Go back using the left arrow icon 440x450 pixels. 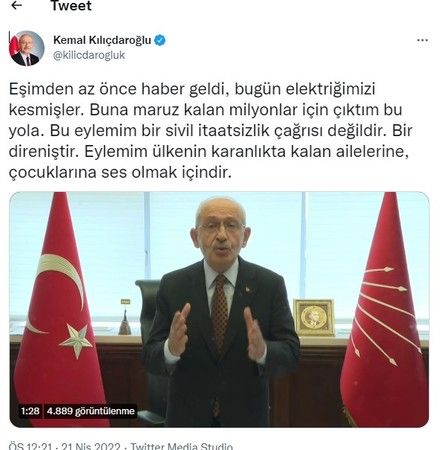click(16, 6)
